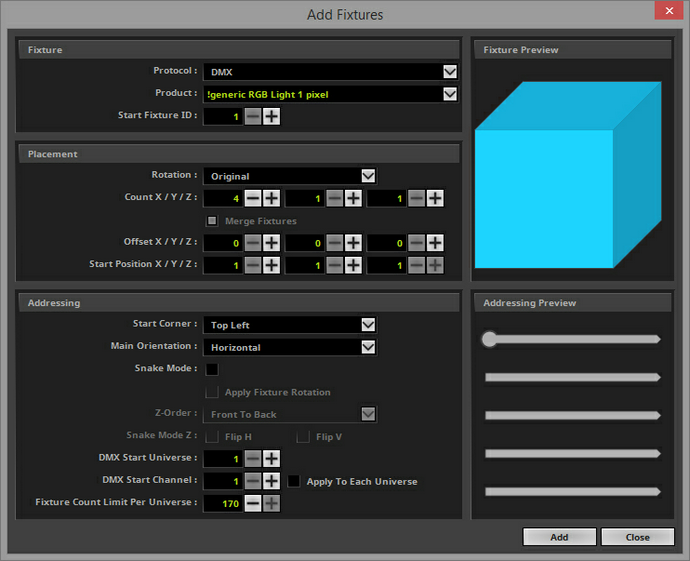Decrease Count Y with minus button
Viewport: 690px width, 561px height.
click(335, 198)
